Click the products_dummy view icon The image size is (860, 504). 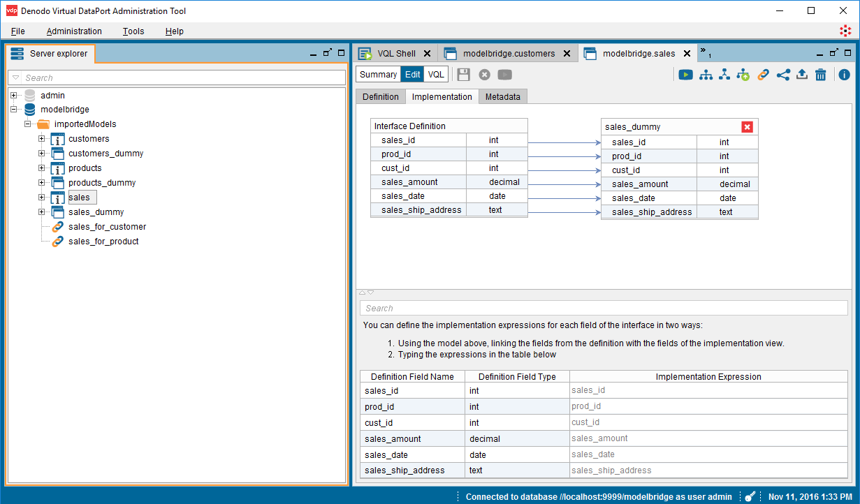(x=57, y=183)
